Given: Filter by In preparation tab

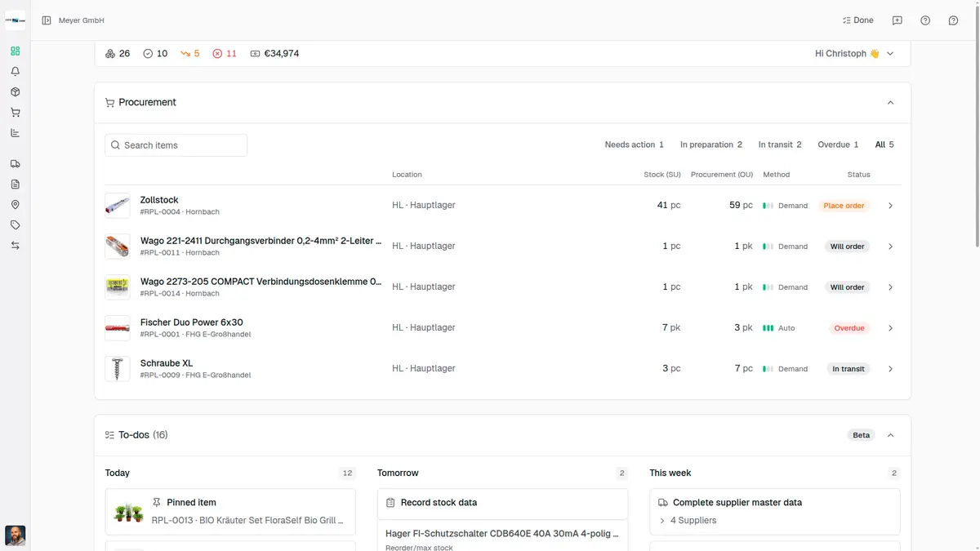Looking at the screenshot, I should [x=711, y=145].
